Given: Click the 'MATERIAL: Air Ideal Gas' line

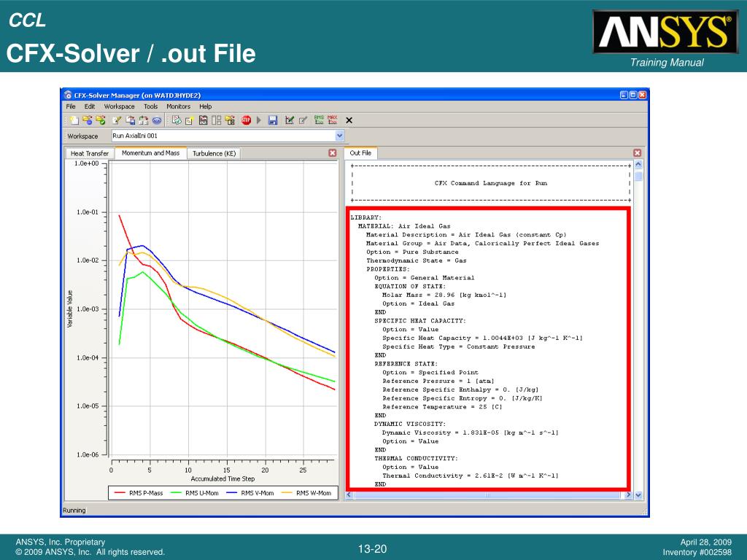Looking at the screenshot, I should point(404,226).
